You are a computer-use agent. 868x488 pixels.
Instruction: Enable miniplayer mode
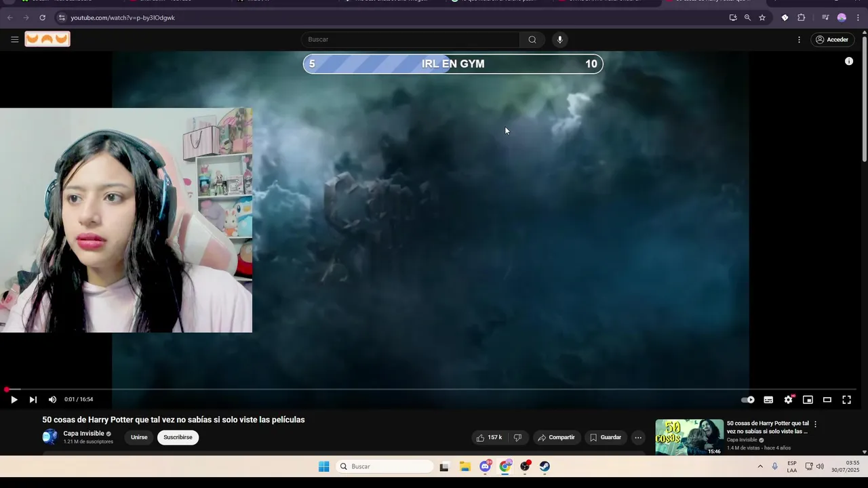click(808, 399)
